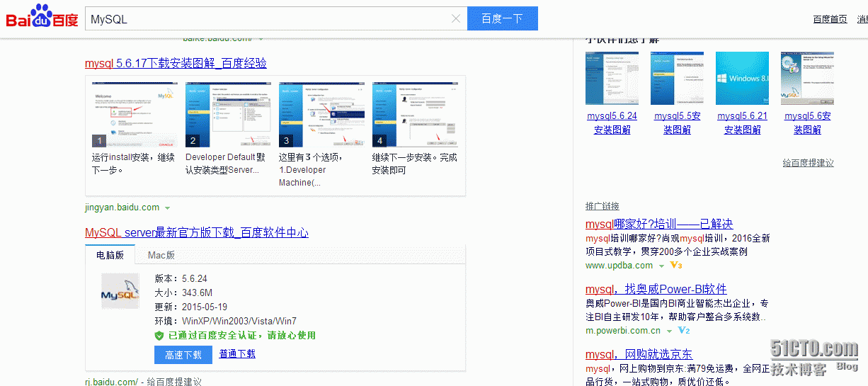Click the MySQL dolphin software logo

120,291
